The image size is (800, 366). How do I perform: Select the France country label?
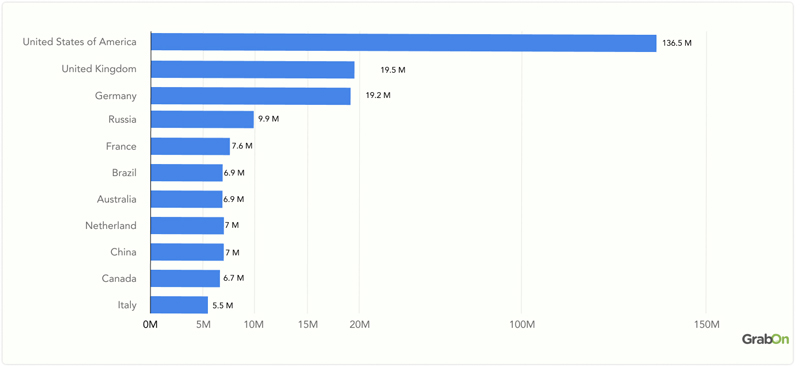[121, 147]
